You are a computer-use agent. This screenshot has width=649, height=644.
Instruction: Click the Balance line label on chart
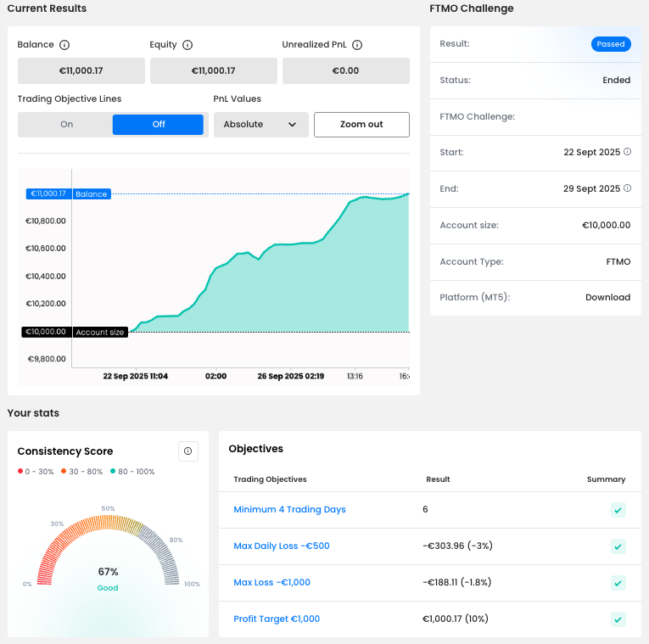[92, 194]
